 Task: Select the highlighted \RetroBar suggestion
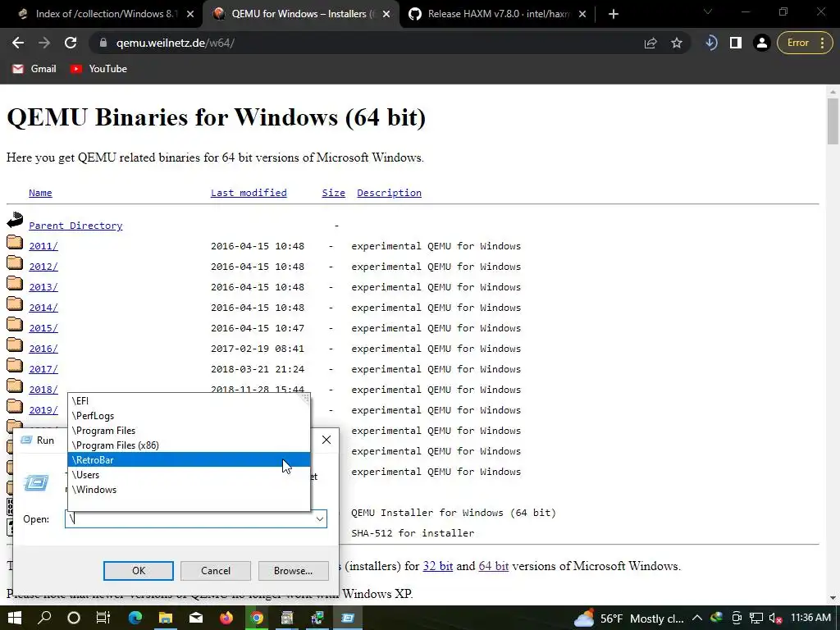(189, 459)
